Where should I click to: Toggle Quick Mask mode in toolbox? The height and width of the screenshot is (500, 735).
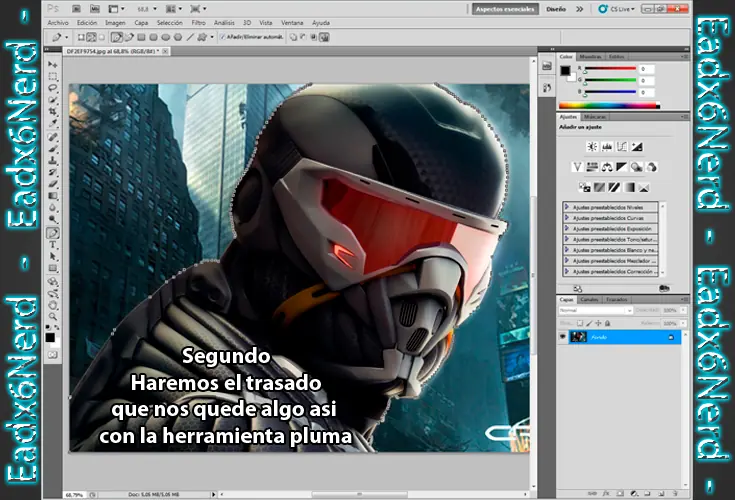pyautogui.click(x=52, y=355)
